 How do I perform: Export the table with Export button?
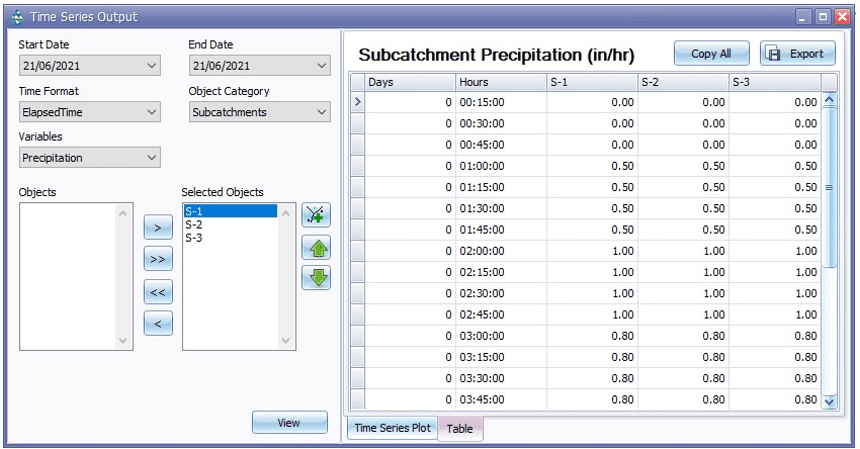pyautogui.click(x=797, y=54)
